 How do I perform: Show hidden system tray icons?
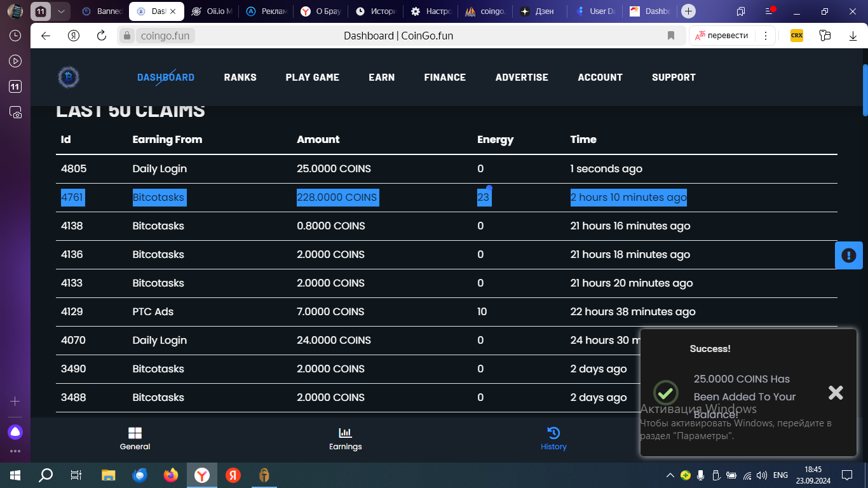pyautogui.click(x=670, y=475)
